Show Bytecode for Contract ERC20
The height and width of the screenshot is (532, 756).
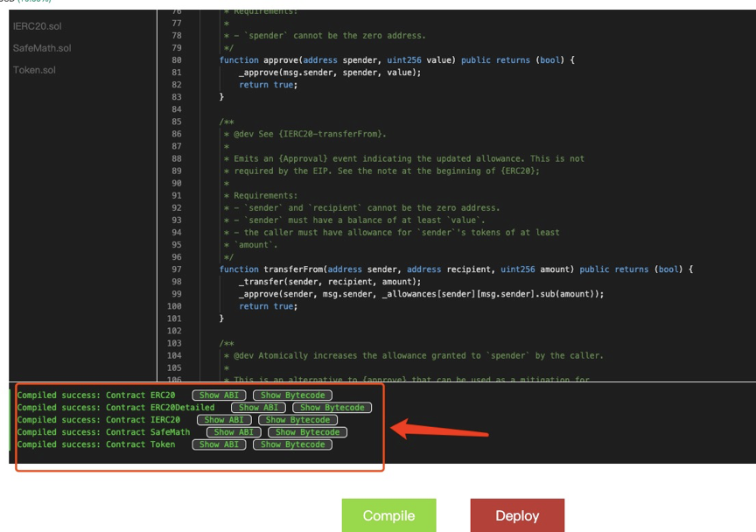click(293, 395)
